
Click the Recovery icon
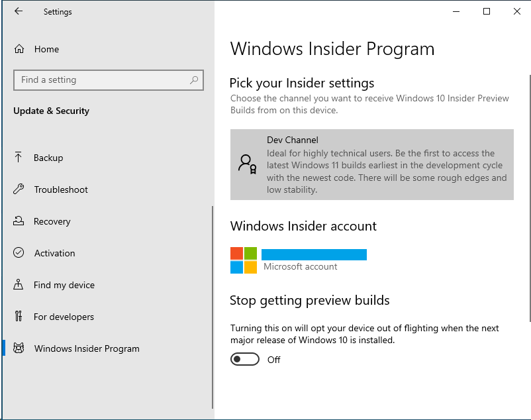click(x=19, y=221)
